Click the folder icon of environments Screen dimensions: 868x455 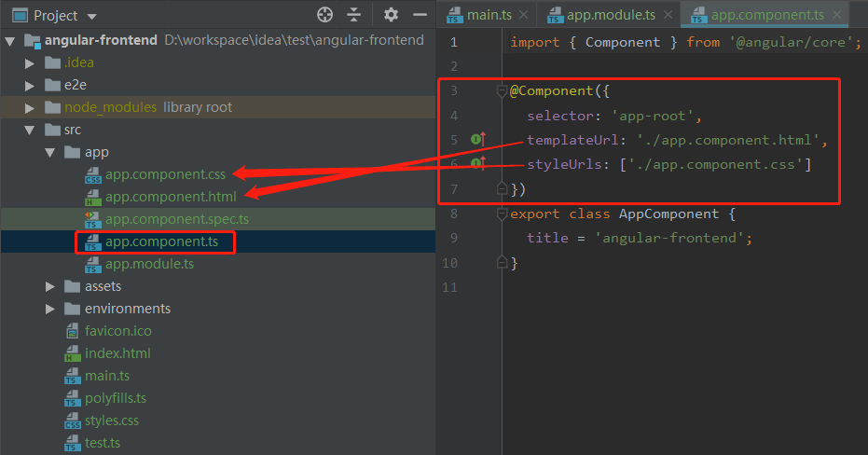coord(73,309)
